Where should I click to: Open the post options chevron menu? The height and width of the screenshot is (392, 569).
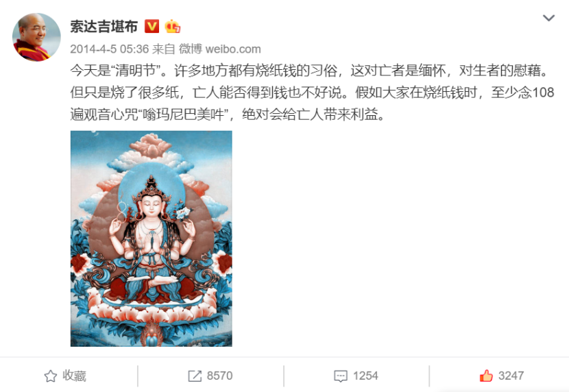(548, 18)
